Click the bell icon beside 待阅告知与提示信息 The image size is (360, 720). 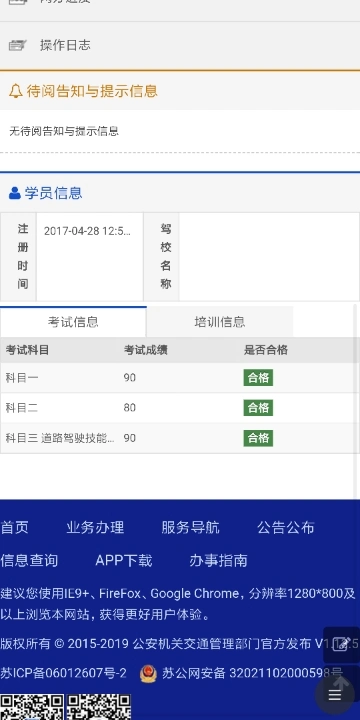click(16, 90)
